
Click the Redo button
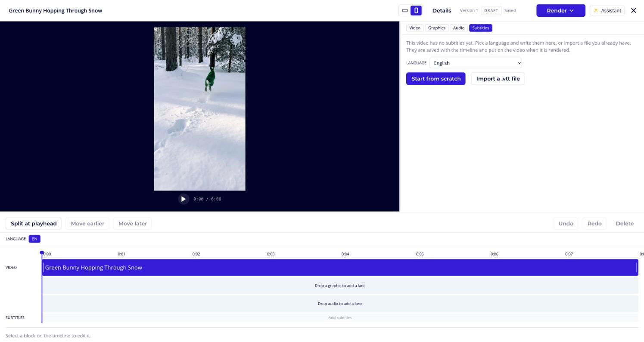point(594,223)
